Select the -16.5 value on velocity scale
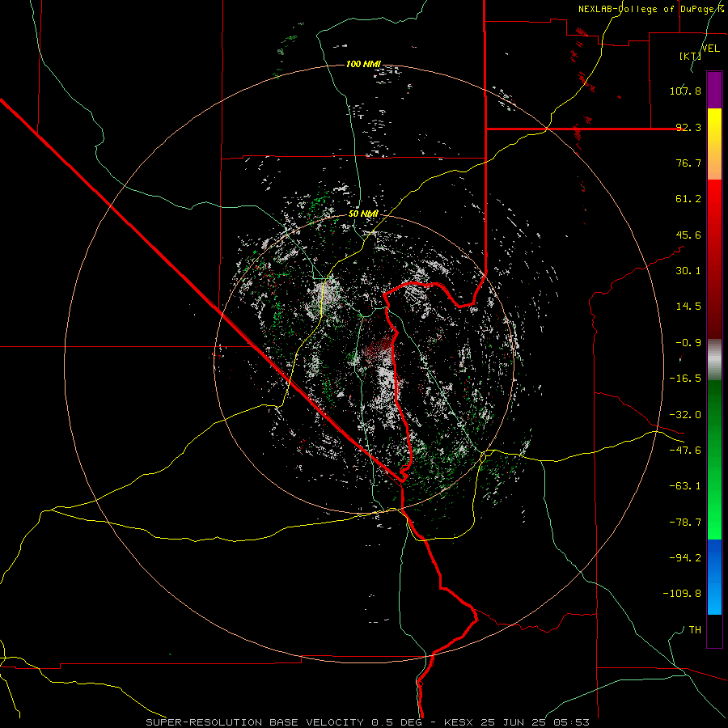Screen dimensions: 728x728 (x=685, y=379)
